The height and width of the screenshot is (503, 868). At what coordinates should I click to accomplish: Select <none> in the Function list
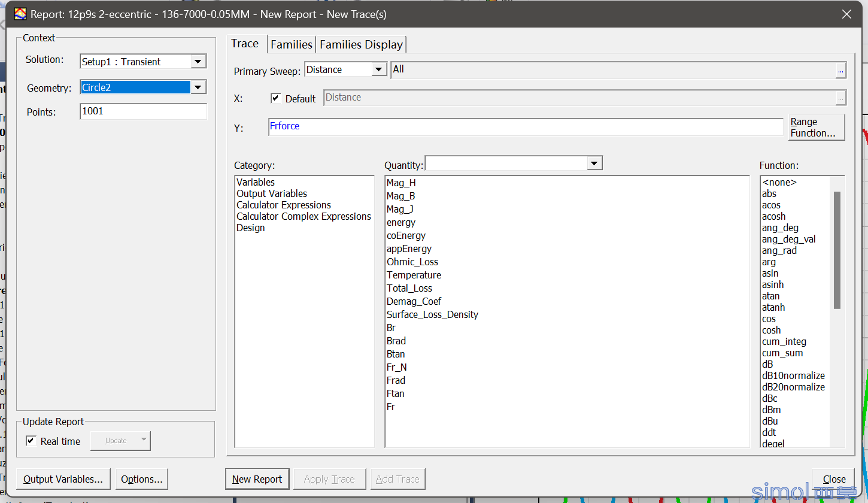click(x=779, y=182)
